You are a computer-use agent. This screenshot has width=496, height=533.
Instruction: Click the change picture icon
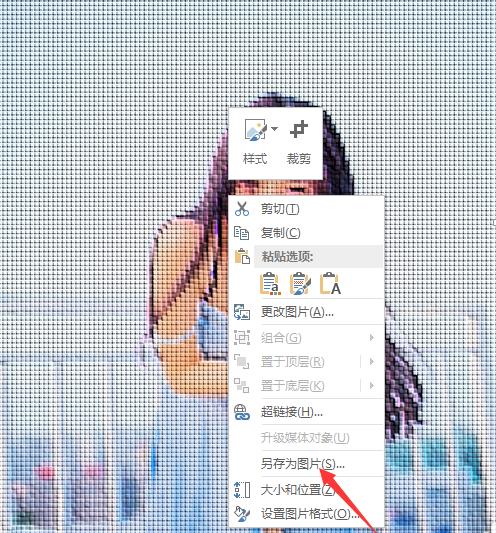pos(242,312)
